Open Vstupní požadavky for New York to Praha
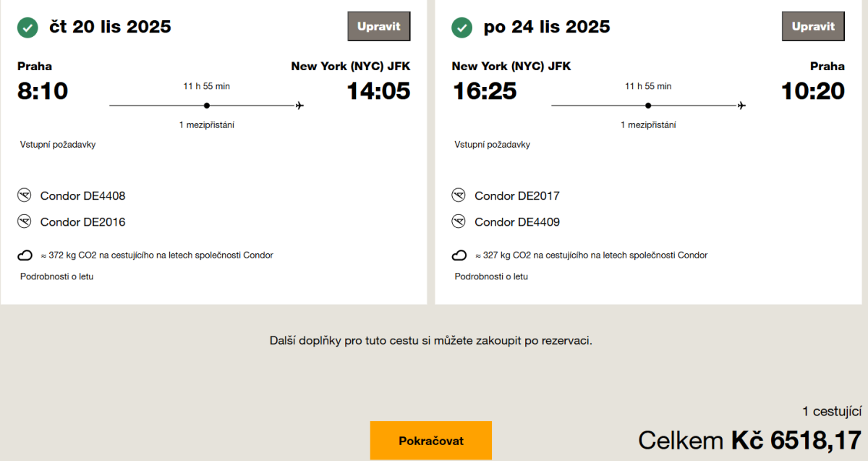Viewport: 868px width, 461px height. pyautogui.click(x=492, y=145)
